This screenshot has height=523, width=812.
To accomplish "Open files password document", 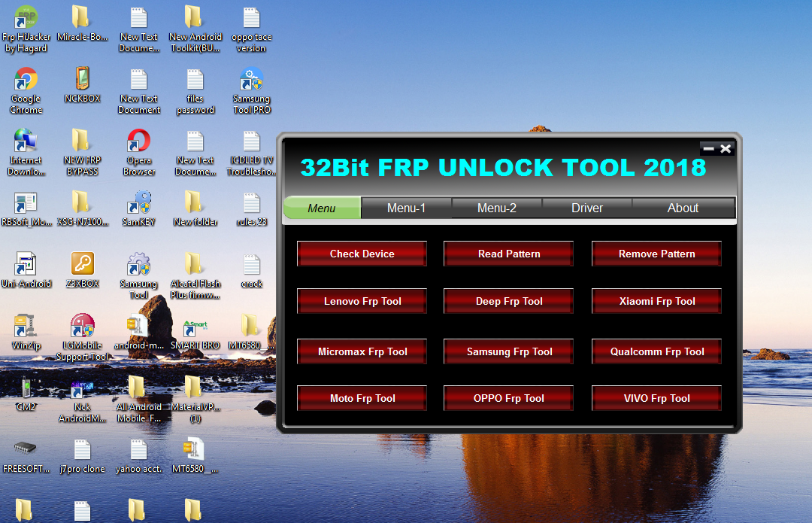I will [195, 91].
